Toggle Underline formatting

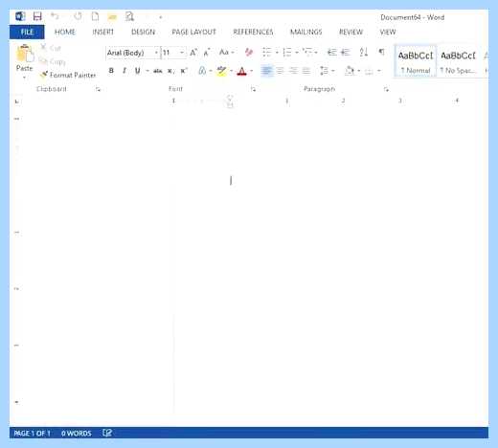[x=138, y=71]
